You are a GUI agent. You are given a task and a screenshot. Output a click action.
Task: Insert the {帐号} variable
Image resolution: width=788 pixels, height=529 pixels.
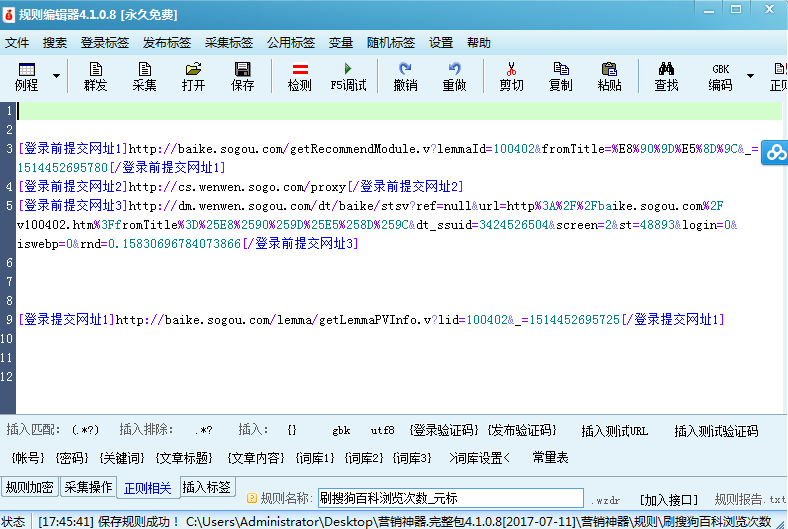(x=28, y=458)
